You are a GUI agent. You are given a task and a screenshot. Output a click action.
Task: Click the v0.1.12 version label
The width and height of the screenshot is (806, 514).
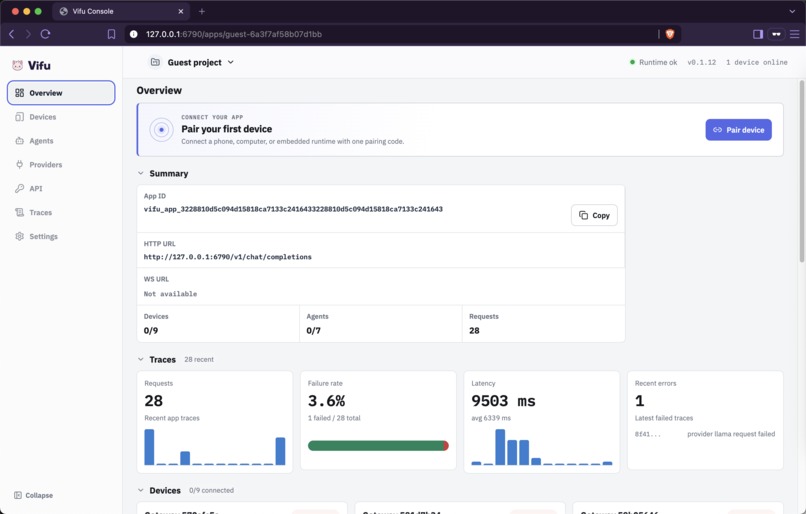[x=702, y=62]
